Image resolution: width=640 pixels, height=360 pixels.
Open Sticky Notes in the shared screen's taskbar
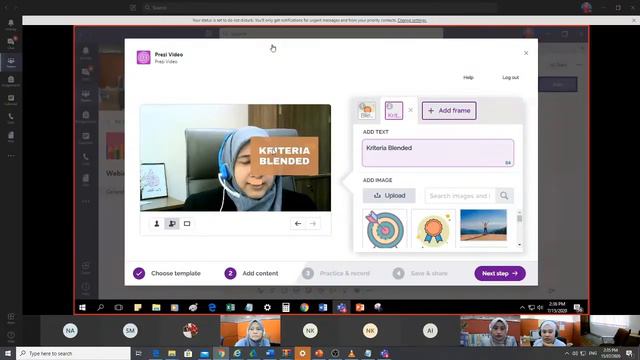(x=138, y=307)
